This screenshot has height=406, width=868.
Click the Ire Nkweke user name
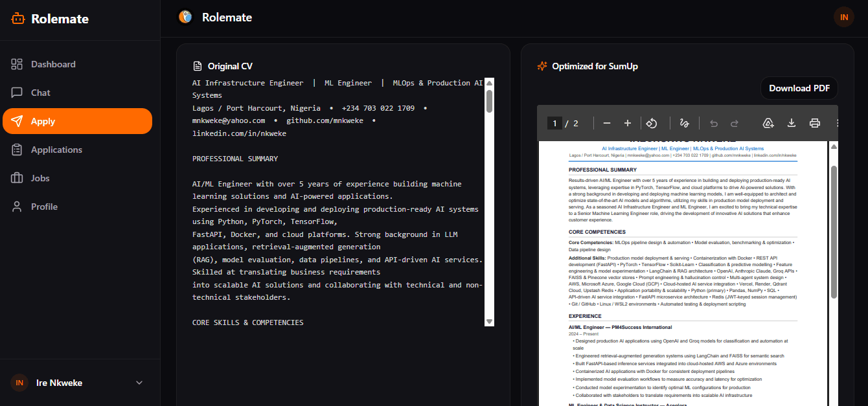pos(59,383)
